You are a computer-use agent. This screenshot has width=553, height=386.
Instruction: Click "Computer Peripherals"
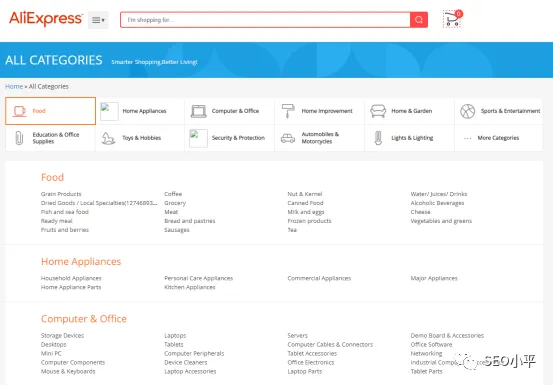pyautogui.click(x=194, y=354)
